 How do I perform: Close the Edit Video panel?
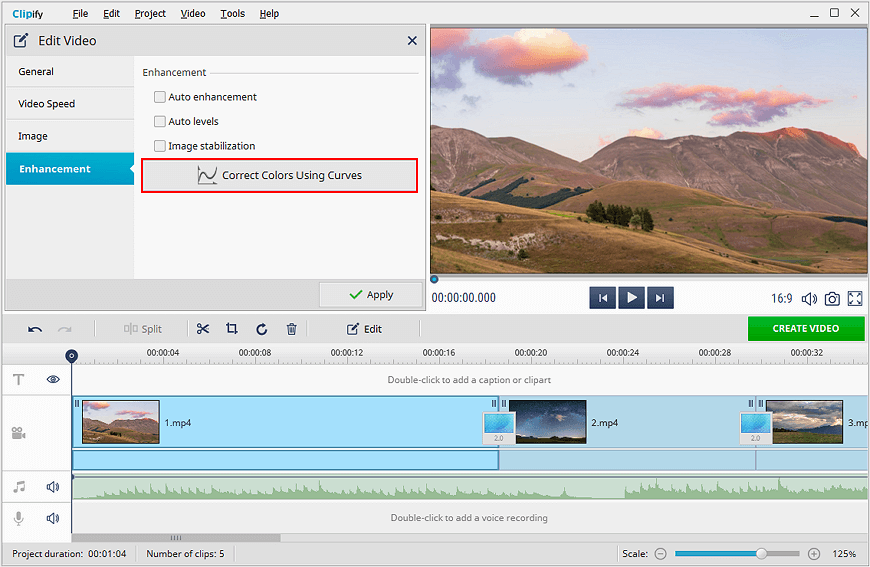(412, 40)
